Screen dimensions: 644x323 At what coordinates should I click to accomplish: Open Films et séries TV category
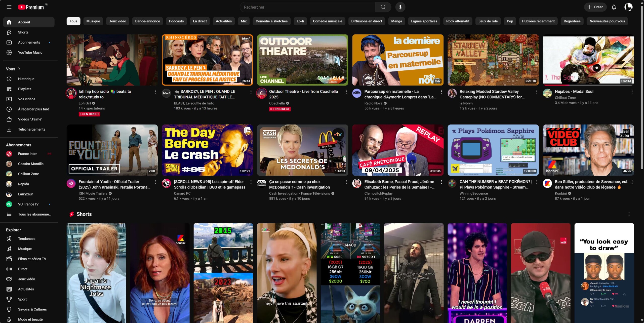(x=29, y=259)
